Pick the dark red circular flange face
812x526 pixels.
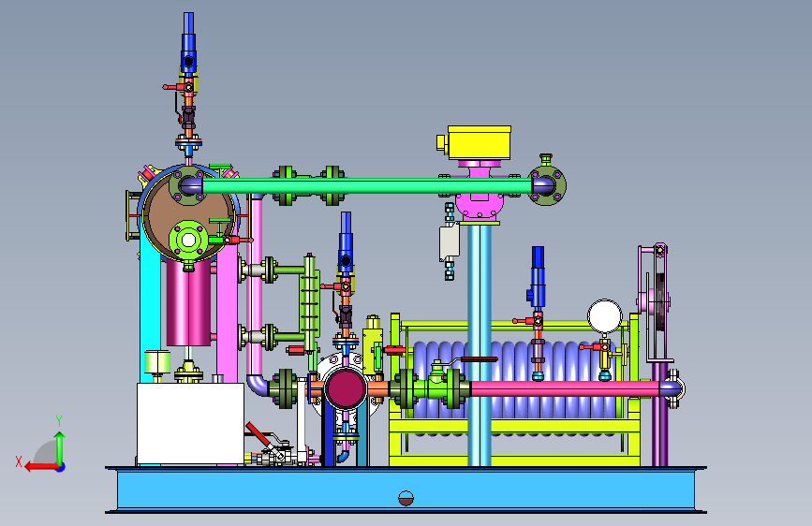pos(346,388)
